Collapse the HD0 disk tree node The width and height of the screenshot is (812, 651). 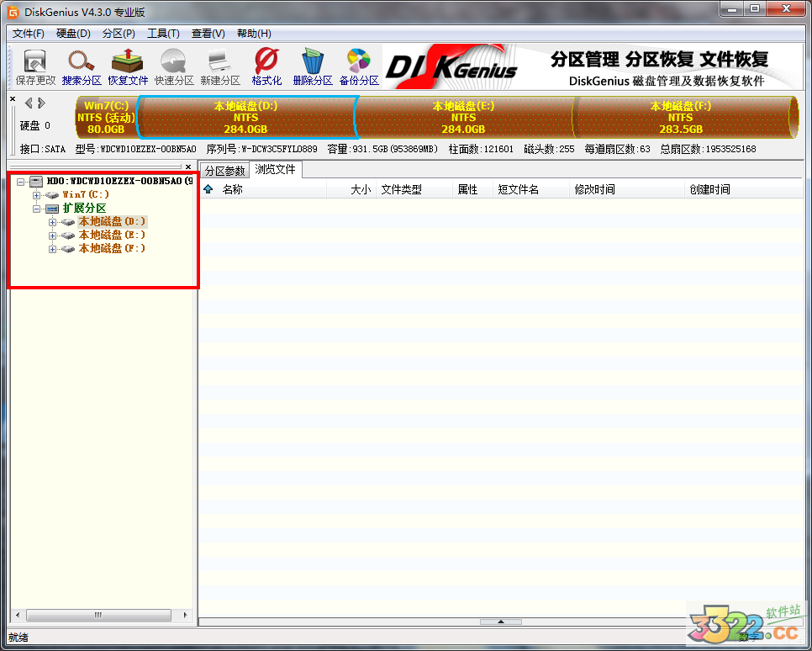pos(20,182)
